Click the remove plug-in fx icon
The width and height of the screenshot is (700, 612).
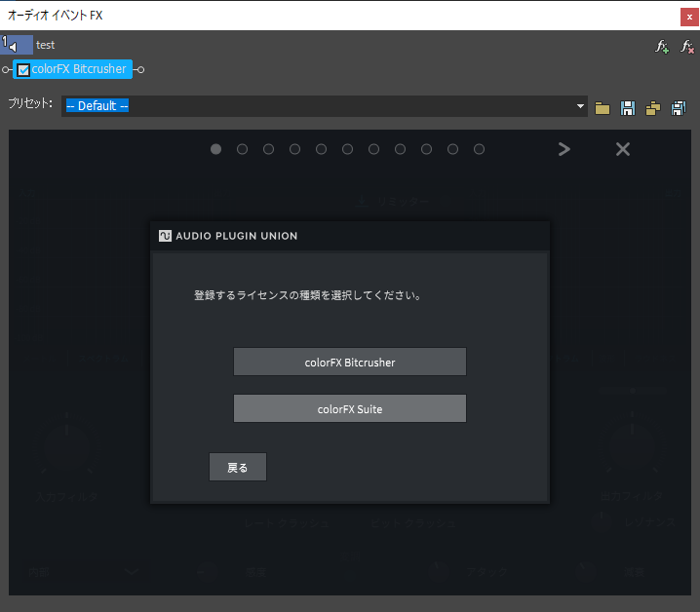pos(687,47)
